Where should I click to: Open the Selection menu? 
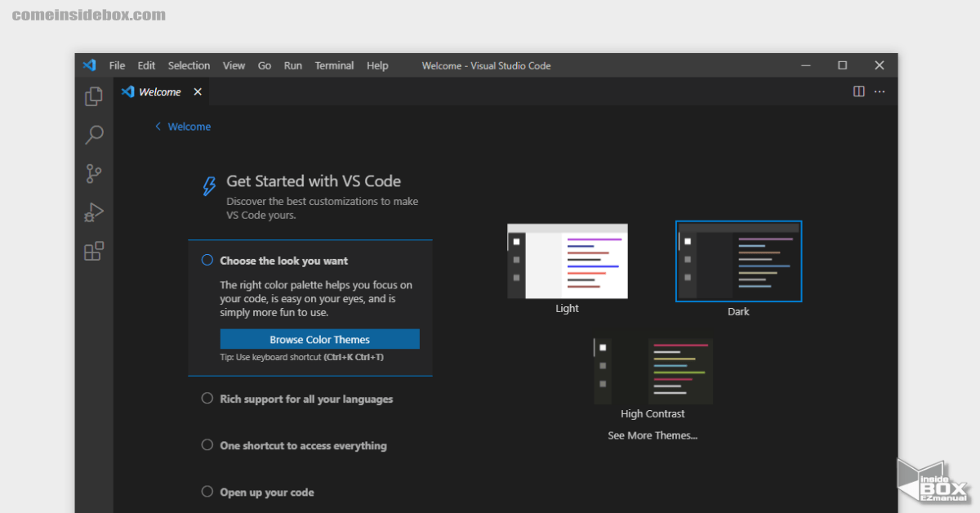tap(189, 65)
